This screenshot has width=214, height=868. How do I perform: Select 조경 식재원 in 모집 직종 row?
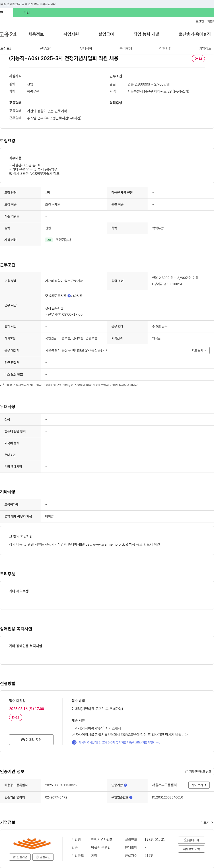click(53, 205)
